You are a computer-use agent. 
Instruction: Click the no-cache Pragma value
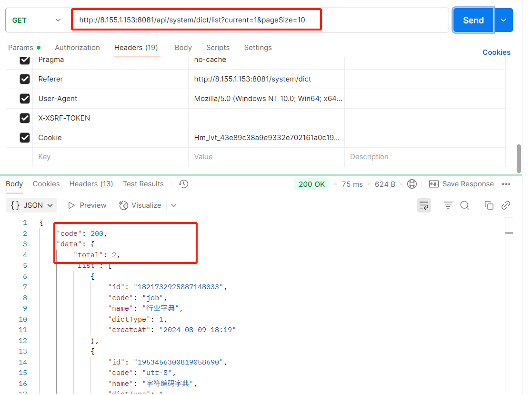[x=210, y=60]
